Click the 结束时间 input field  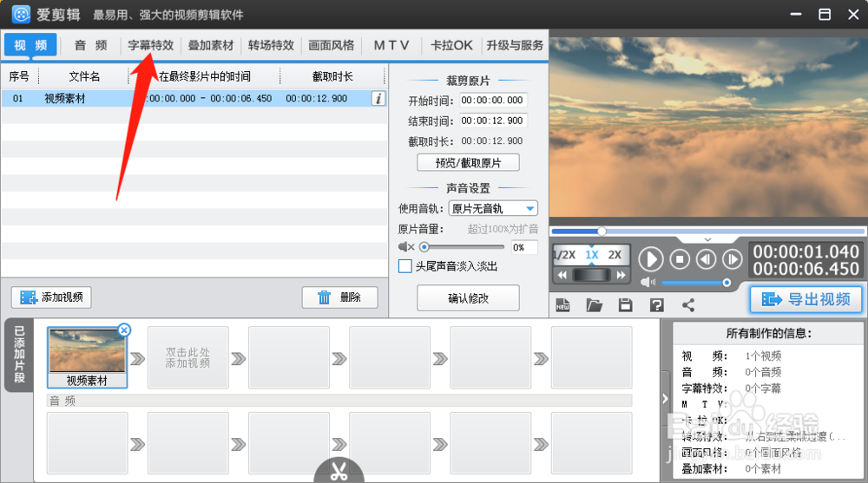493,121
